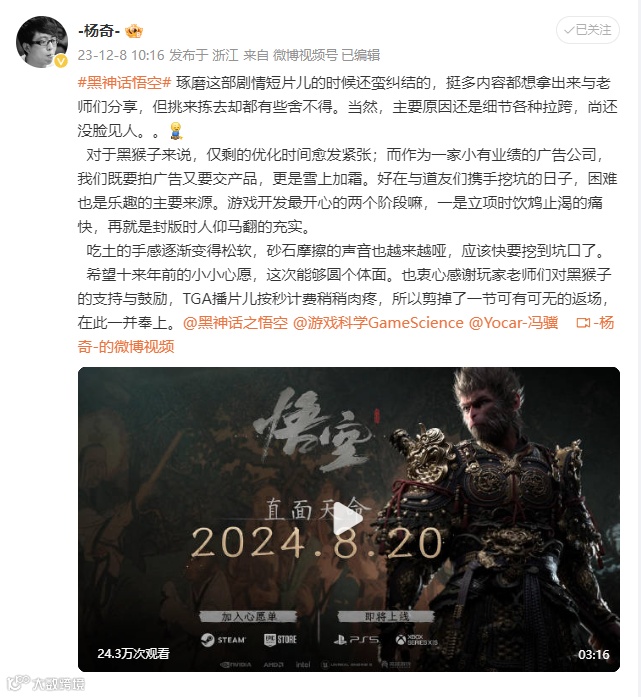Click the 24.3万次观看 view count
The width and height of the screenshot is (641, 697).
tap(133, 653)
